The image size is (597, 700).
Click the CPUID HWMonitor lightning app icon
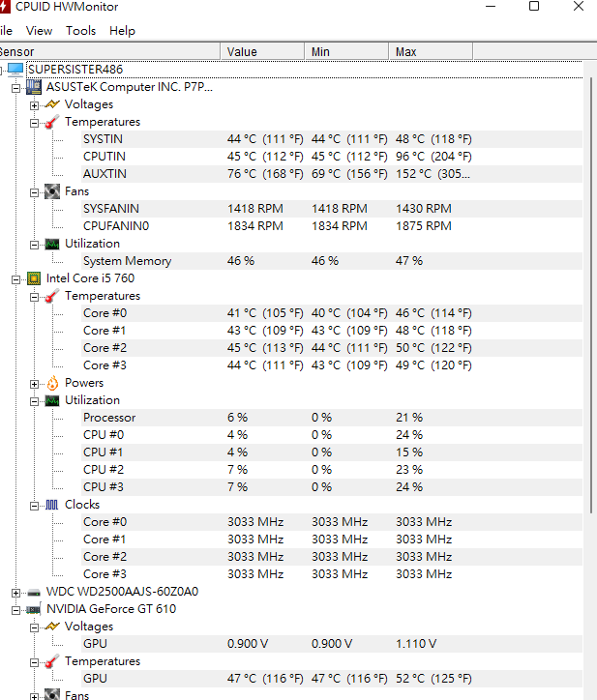5,6
